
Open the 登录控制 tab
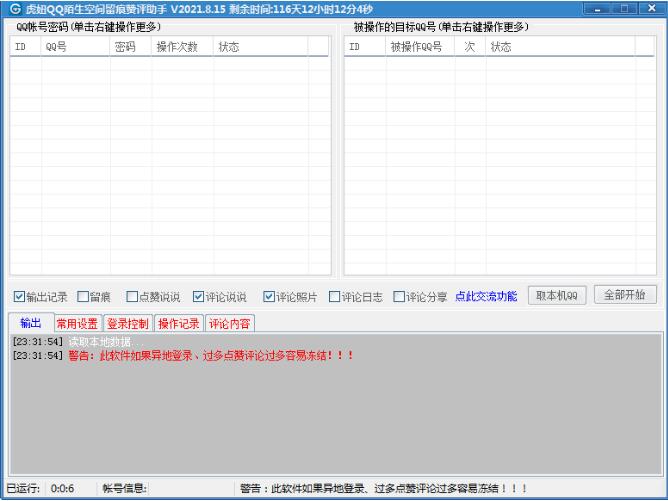(x=128, y=324)
